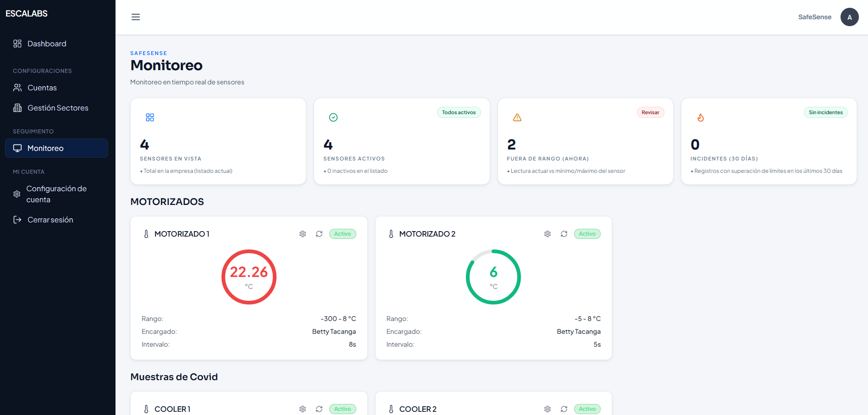This screenshot has width=868, height=415.
Task: Click the warning triangle icon on Fuera de rango card
Action: pos(517,117)
